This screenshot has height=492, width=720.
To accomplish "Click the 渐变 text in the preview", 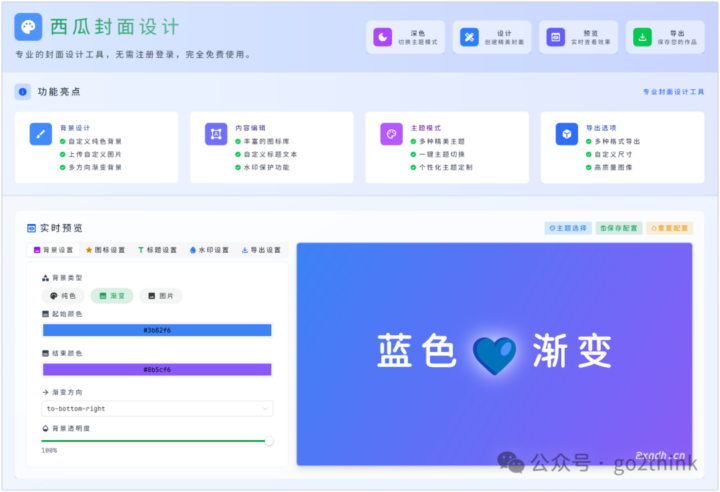I will tap(572, 351).
